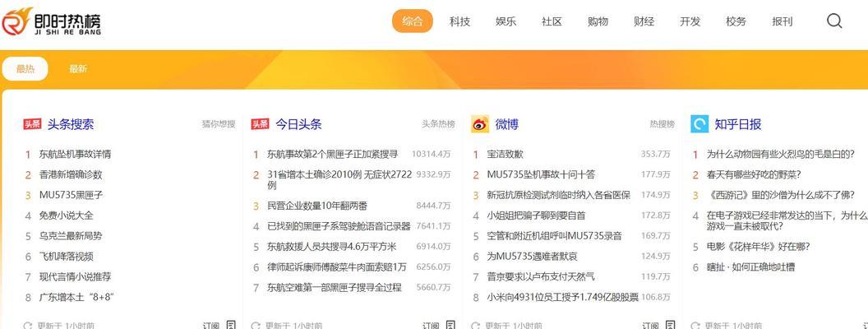This screenshot has width=868, height=329.
Task: Go to the 社区 tab
Action: (552, 21)
